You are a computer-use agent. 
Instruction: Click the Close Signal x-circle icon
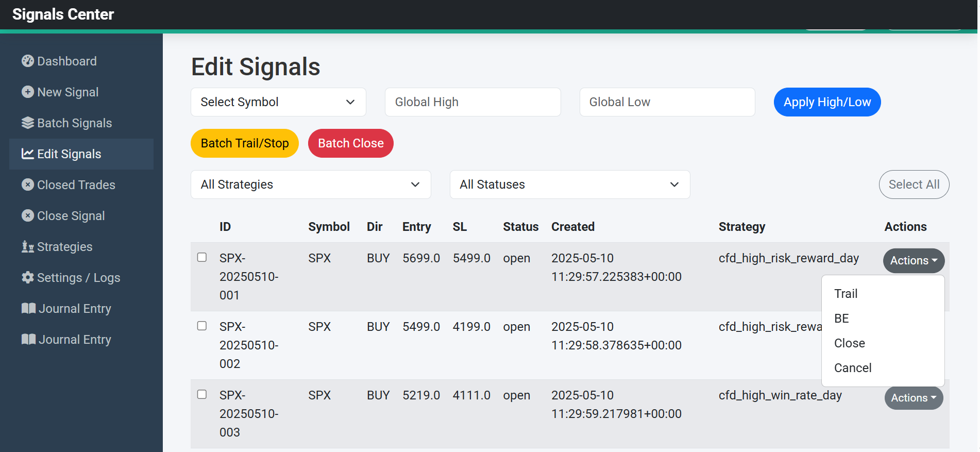(x=28, y=215)
